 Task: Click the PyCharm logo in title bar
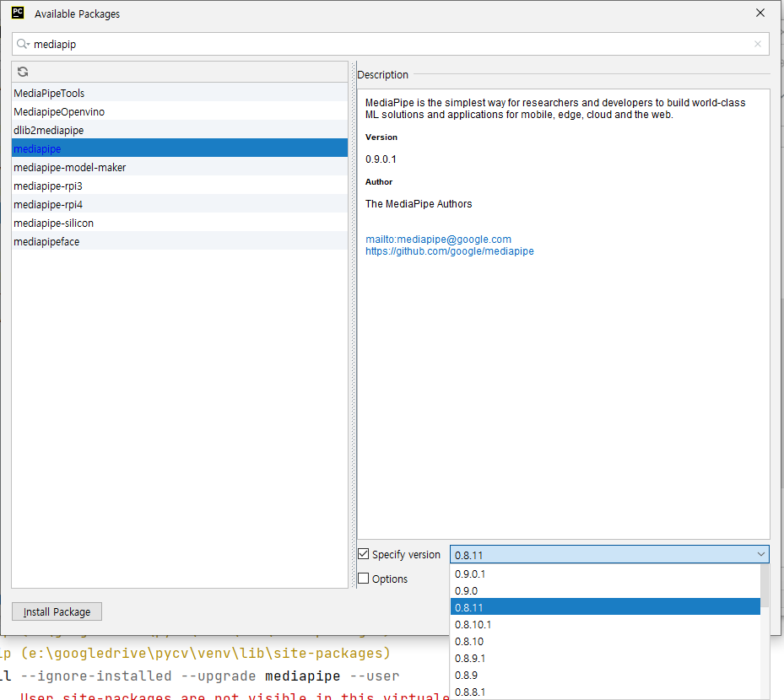18,13
